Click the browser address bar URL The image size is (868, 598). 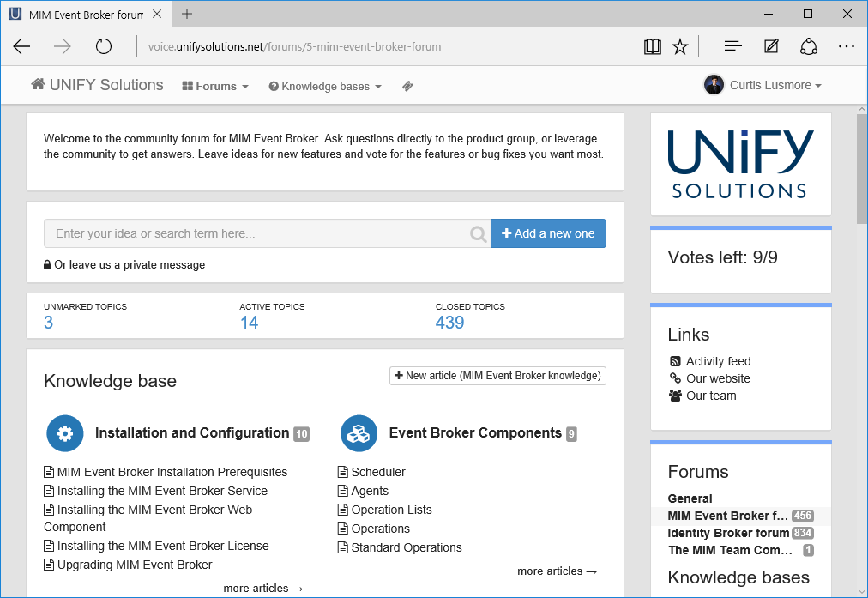[x=294, y=46]
